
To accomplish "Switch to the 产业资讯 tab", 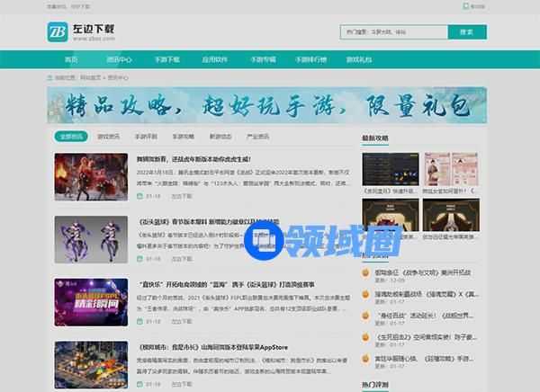I will [257, 138].
